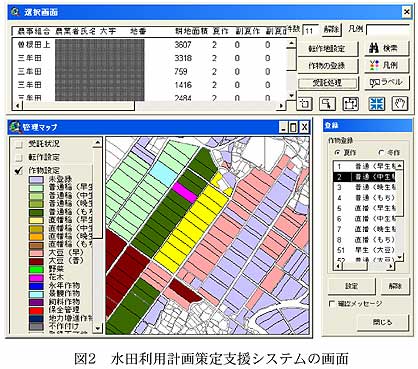Activate the hand pan tool icon
The height and width of the screenshot is (369, 418).
(399, 104)
